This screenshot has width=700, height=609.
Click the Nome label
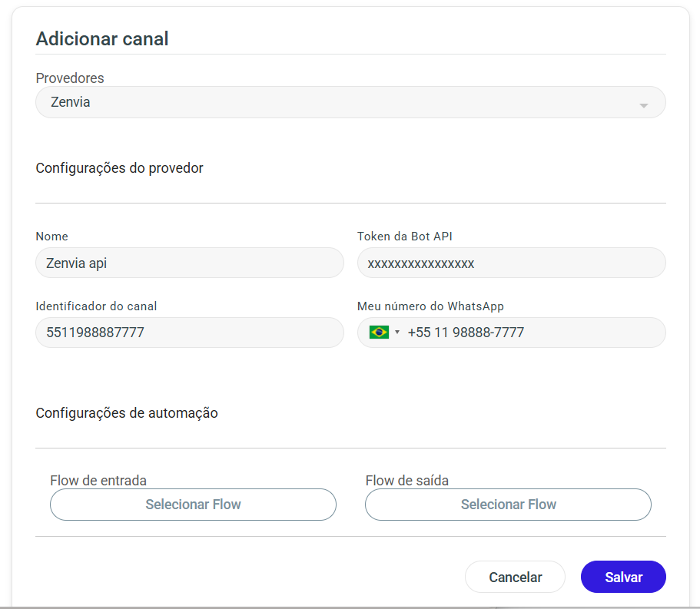pyautogui.click(x=51, y=237)
